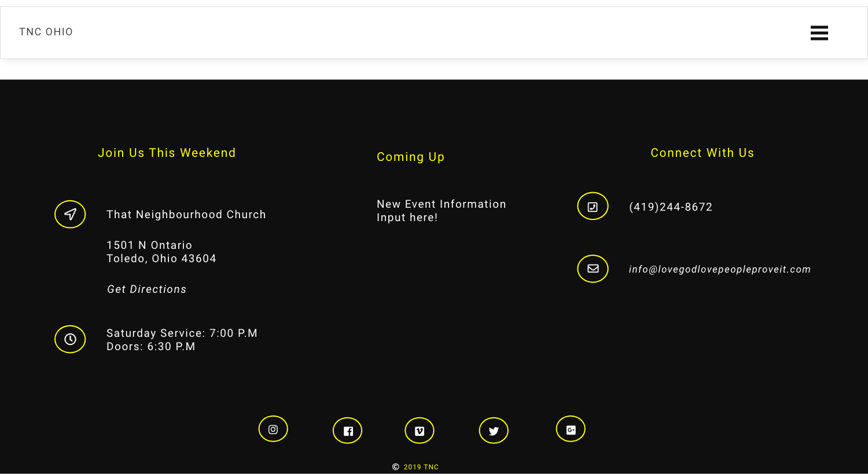Open the hamburger navigation menu
Screen dimensions: 868x474
[x=819, y=33]
